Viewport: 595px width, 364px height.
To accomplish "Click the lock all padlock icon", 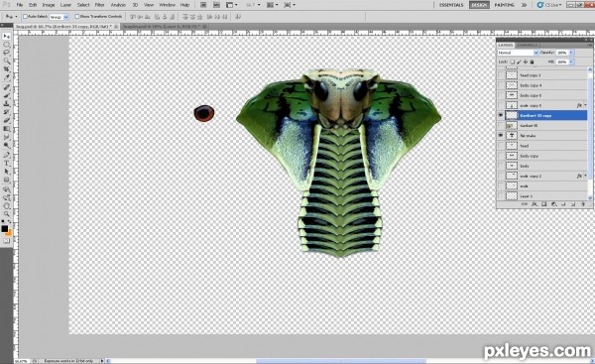I will [x=532, y=61].
